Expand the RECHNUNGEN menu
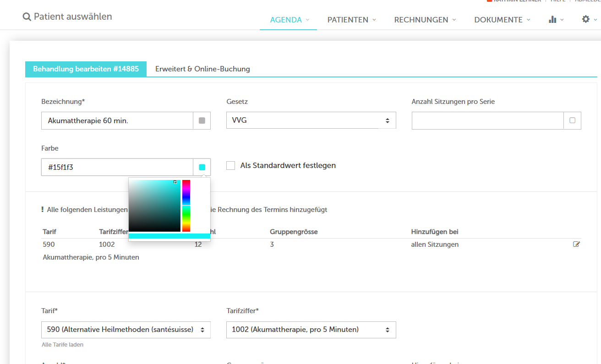This screenshot has height=364, width=601. [425, 20]
